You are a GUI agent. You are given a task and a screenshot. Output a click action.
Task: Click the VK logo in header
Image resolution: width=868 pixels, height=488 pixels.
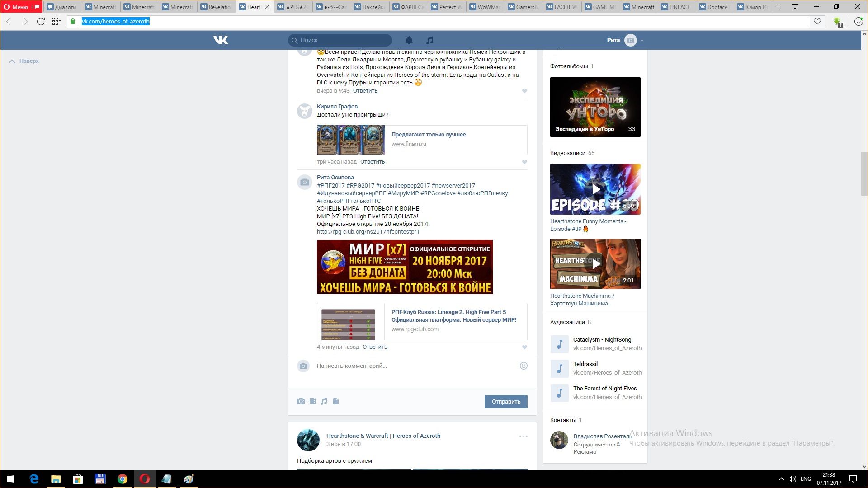[221, 40]
